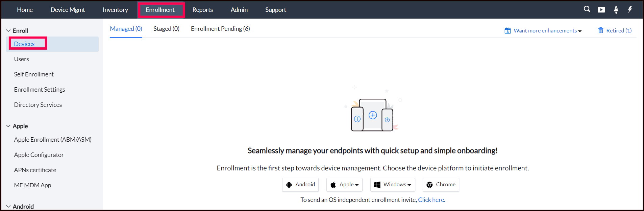This screenshot has height=211, width=644.
Task: Select Android enrollment platform button
Action: pyautogui.click(x=300, y=185)
